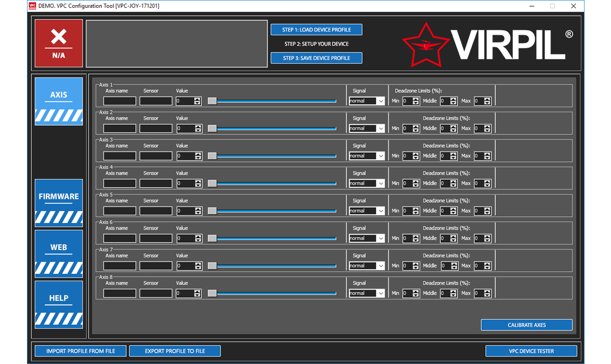This screenshot has width=611, height=364.
Task: Minimize the VPC Configuration Tool window
Action: [532, 6]
